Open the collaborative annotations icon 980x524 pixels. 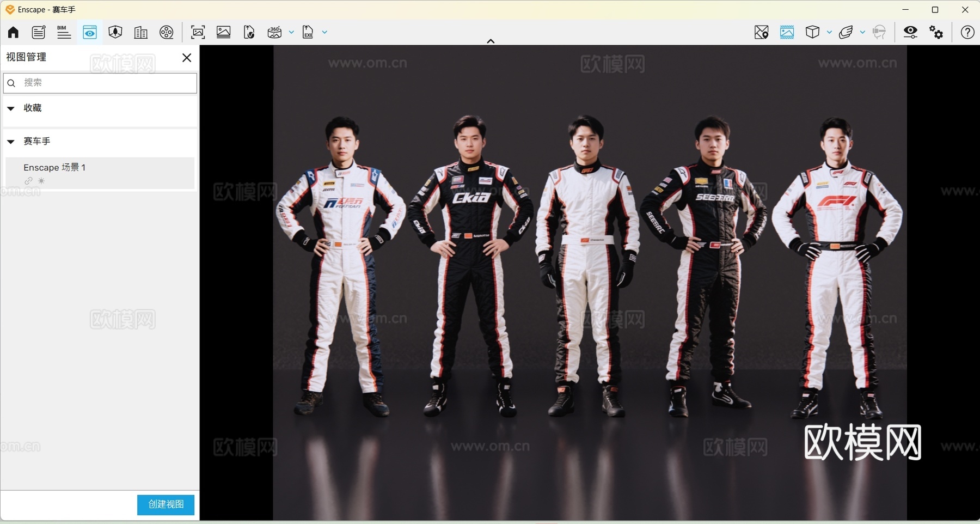[x=39, y=32]
